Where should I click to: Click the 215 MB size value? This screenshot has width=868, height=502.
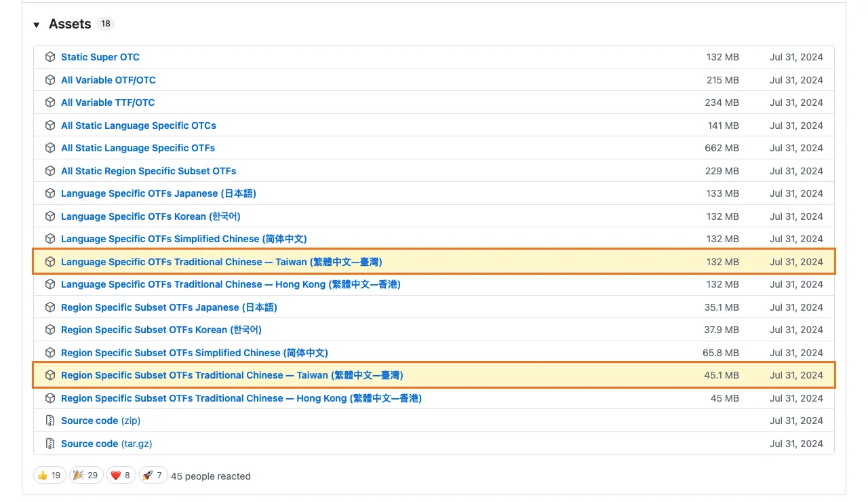[723, 80]
